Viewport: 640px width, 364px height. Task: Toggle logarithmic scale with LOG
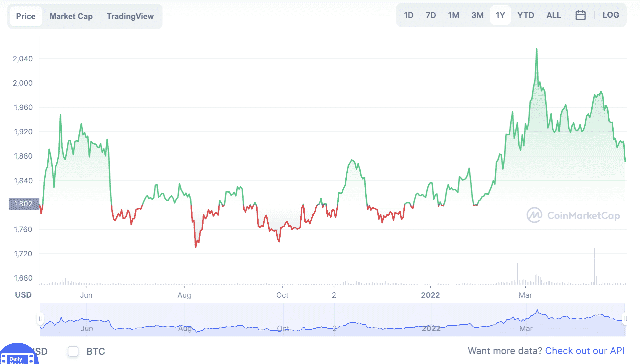pyautogui.click(x=610, y=15)
